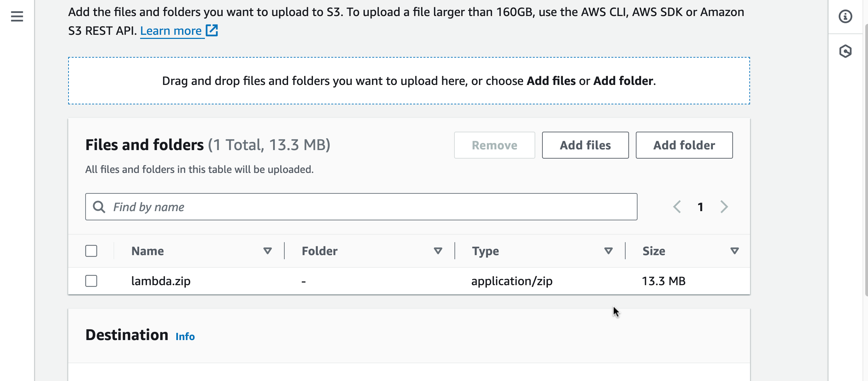868x381 pixels.
Task: Check the lambda.zip row checkbox
Action: (x=91, y=281)
